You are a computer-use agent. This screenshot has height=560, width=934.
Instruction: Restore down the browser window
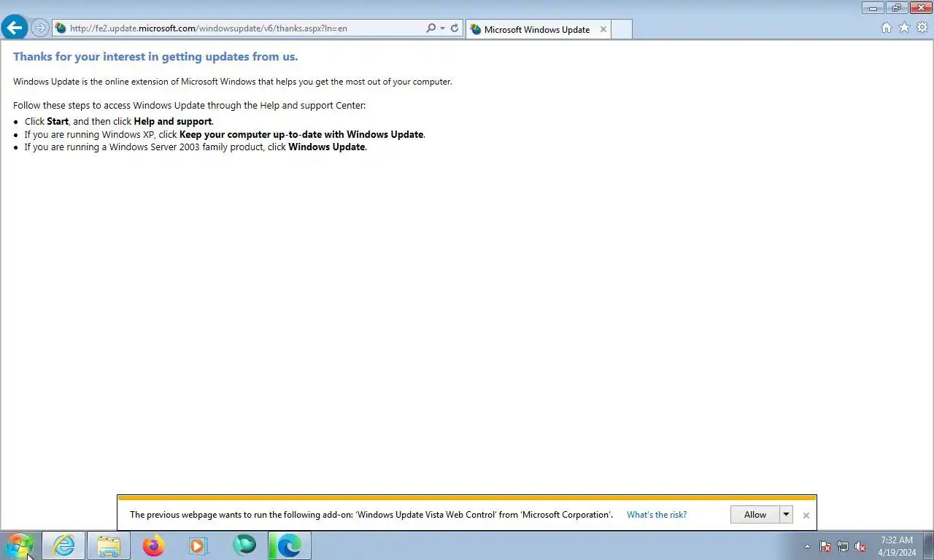[897, 8]
